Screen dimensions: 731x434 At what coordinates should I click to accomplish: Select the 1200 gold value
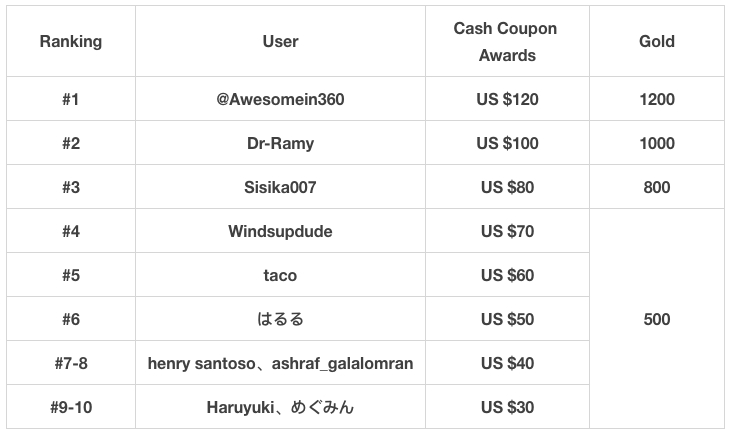coord(657,99)
